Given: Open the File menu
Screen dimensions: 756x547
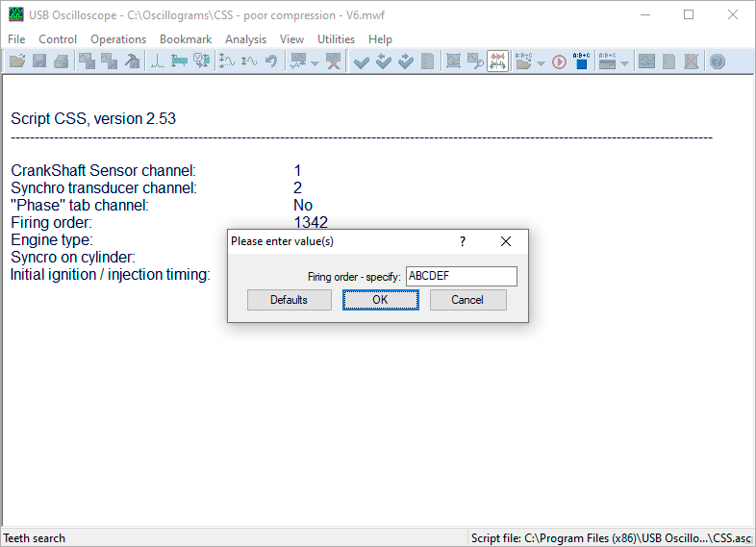Looking at the screenshot, I should pos(16,39).
